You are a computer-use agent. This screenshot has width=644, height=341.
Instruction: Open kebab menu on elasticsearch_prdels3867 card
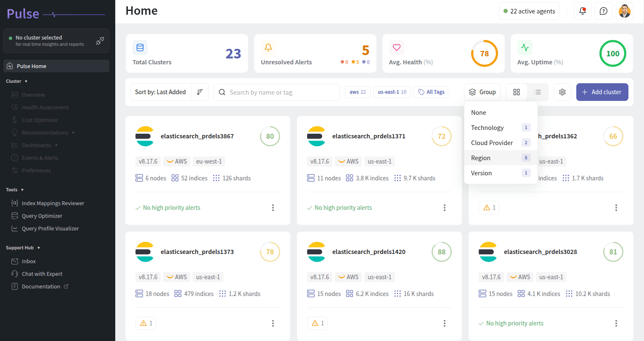tap(273, 208)
